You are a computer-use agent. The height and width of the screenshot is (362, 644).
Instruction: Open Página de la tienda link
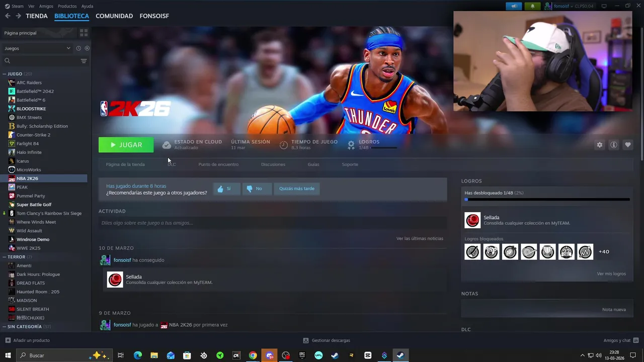(x=125, y=164)
